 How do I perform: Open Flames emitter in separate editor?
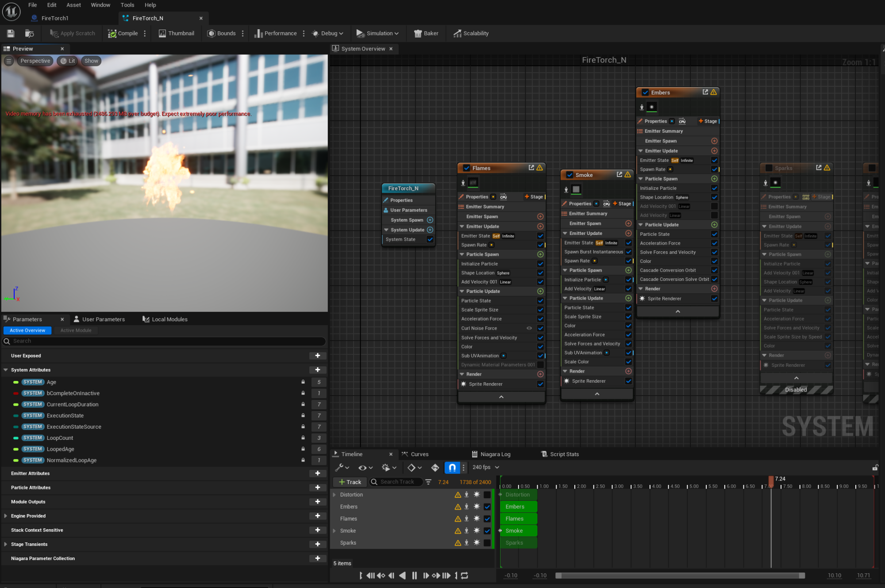[531, 168]
